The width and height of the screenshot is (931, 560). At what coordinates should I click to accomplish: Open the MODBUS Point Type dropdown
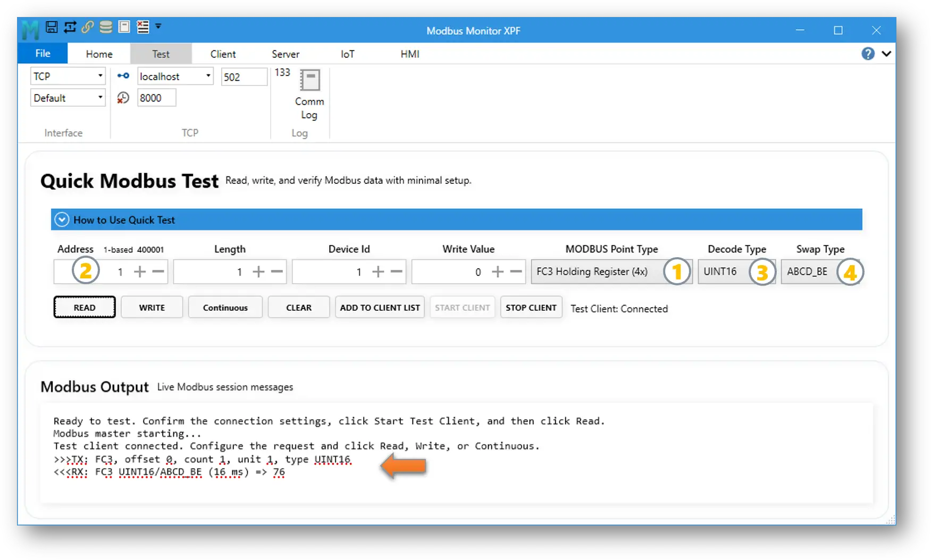tap(611, 271)
